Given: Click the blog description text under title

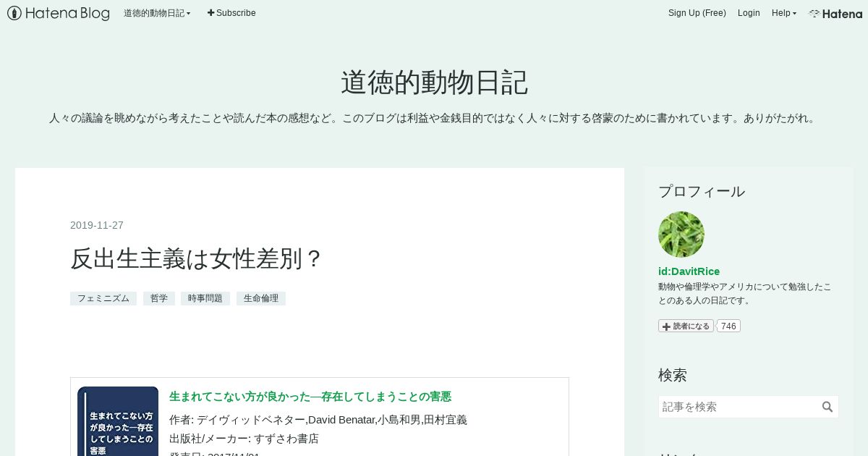Looking at the screenshot, I should (434, 118).
